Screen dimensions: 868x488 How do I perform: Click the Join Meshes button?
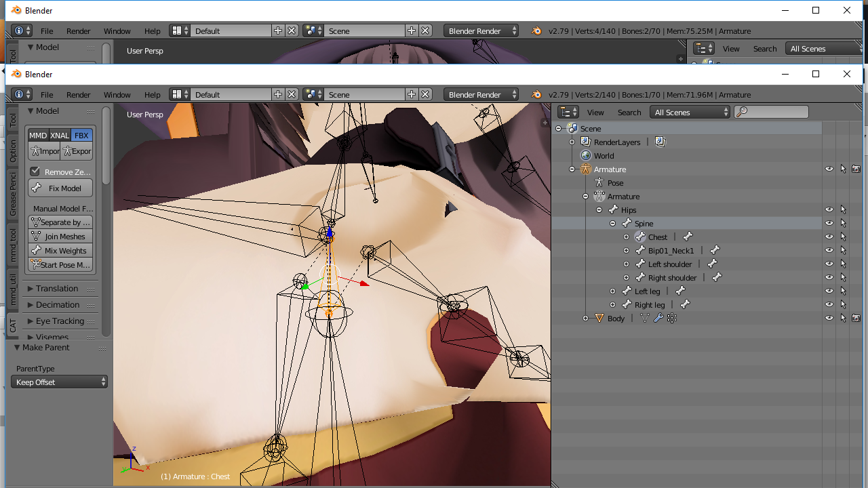point(60,237)
